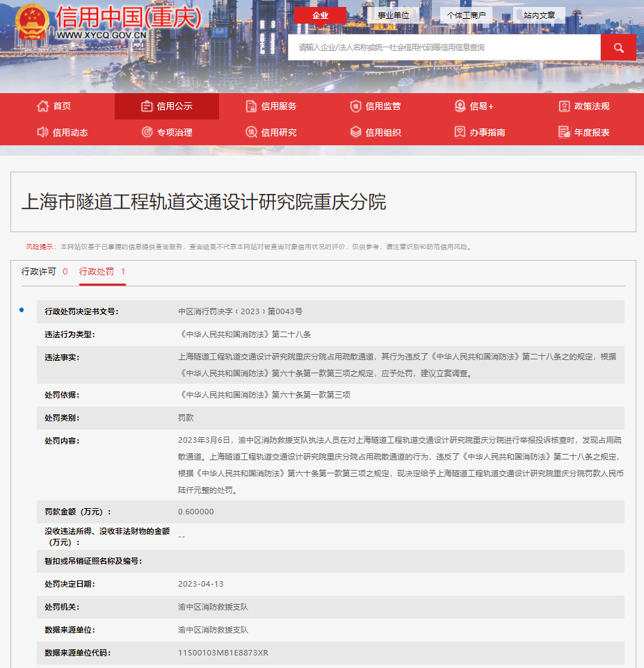This screenshot has height=668, width=644.
Task: Open the 信易+ menu item
Action: coord(482,106)
